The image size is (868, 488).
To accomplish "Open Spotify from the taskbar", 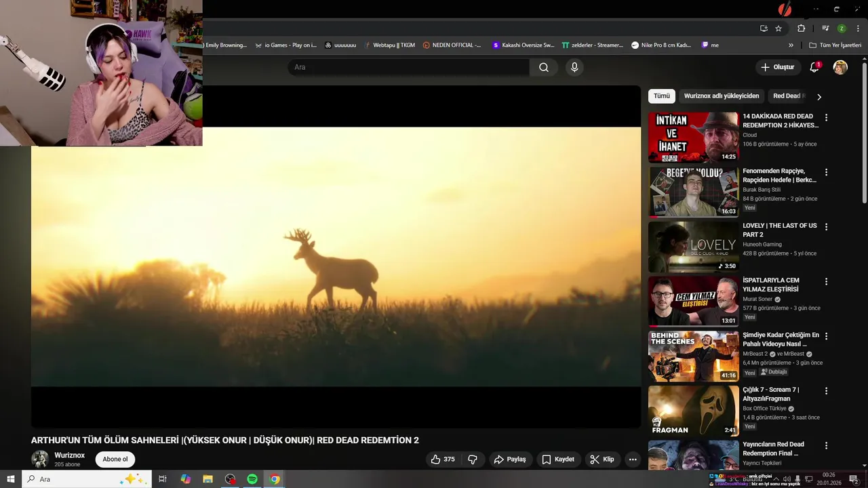I will click(252, 479).
